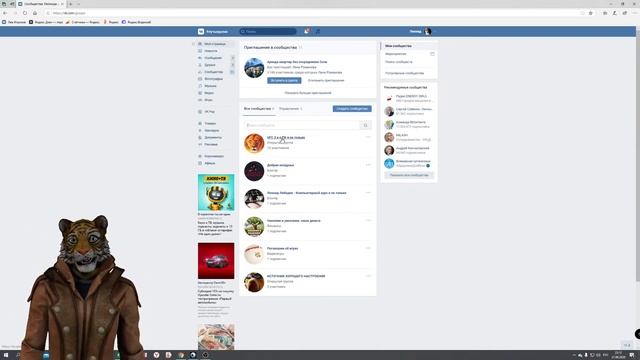Open the ellipsis menu for the tree-avatar community
The height and width of the screenshot is (360, 640).
(x=368, y=220)
